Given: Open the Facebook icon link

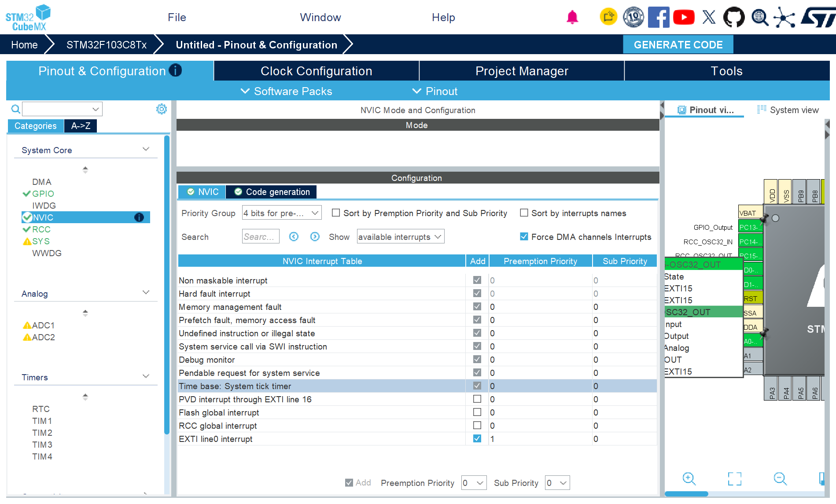Looking at the screenshot, I should pyautogui.click(x=659, y=17).
